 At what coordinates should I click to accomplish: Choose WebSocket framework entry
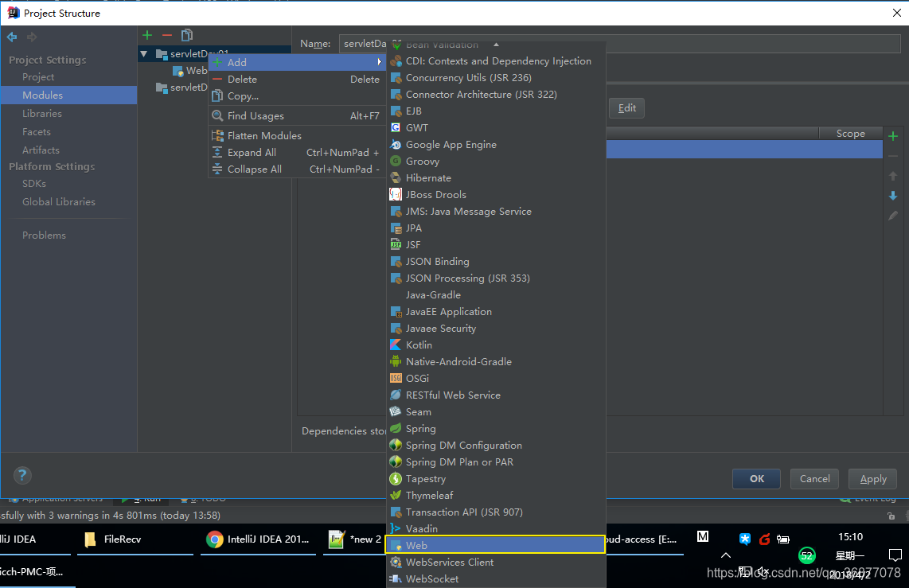coord(496,578)
